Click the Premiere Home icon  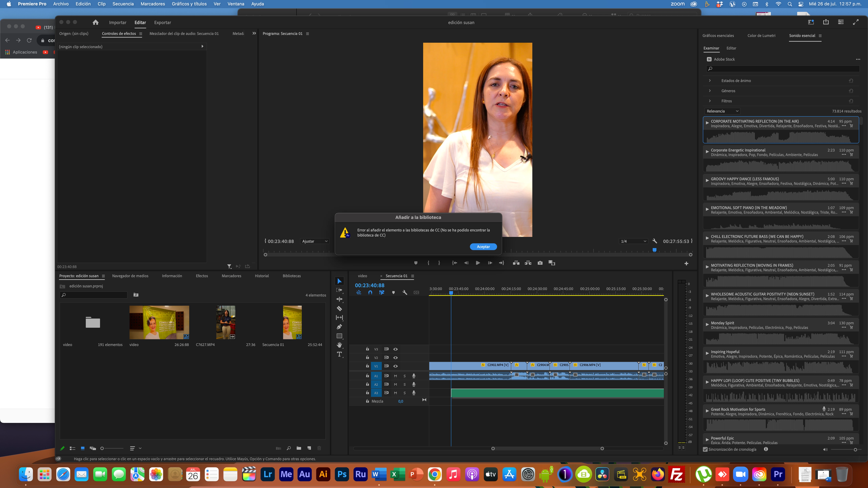point(96,23)
